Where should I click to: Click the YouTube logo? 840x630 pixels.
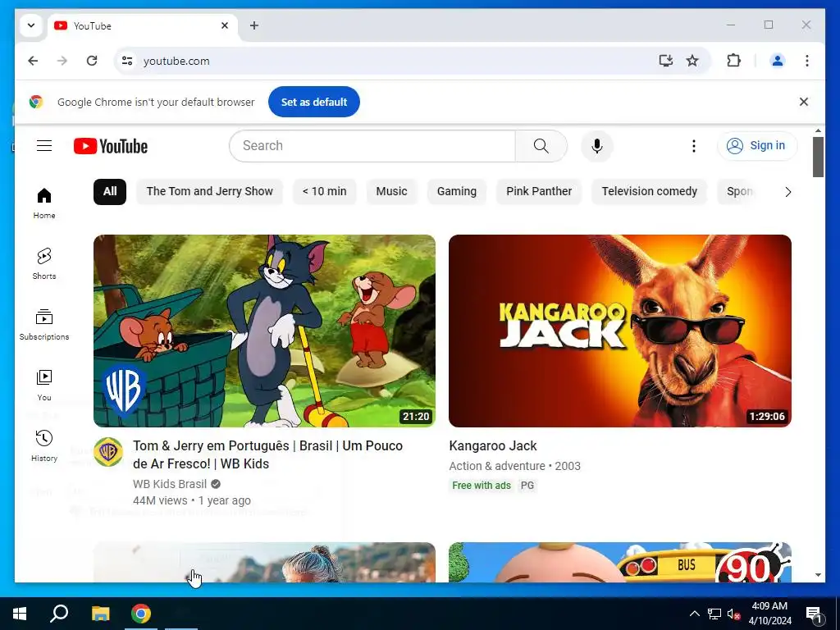[111, 146]
